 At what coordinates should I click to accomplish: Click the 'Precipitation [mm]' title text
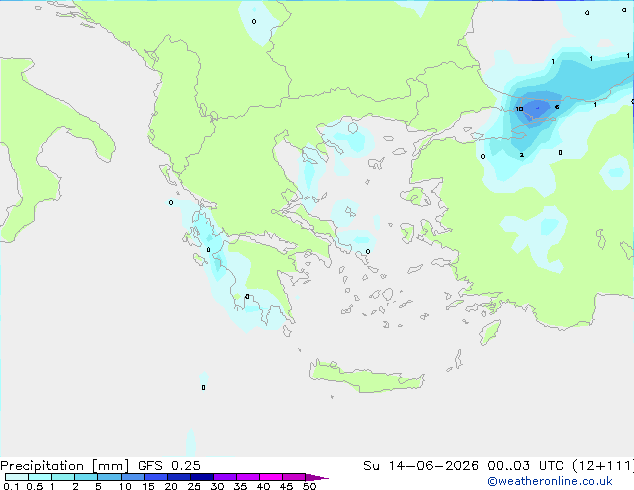click(65, 466)
